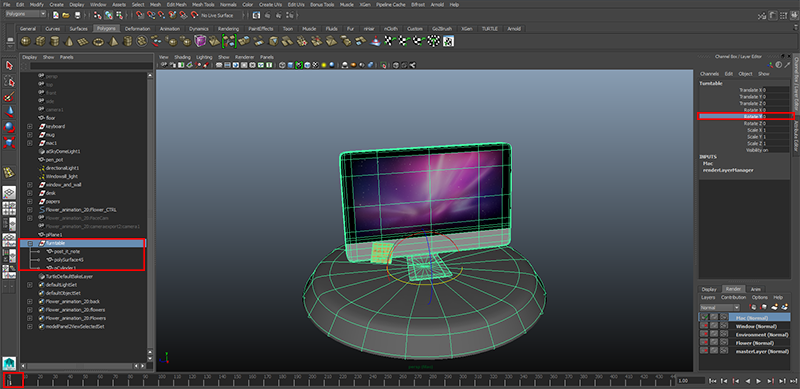Create a polygon cylinder from shelf
Image resolution: width=800 pixels, height=389 pixels.
pos(54,41)
